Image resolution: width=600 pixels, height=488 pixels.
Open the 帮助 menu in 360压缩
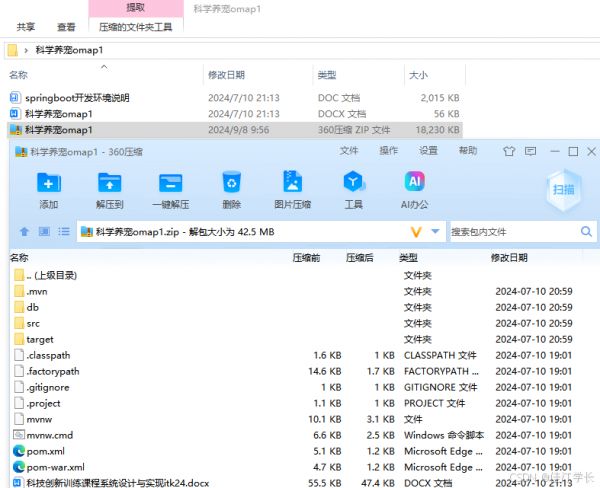468,151
